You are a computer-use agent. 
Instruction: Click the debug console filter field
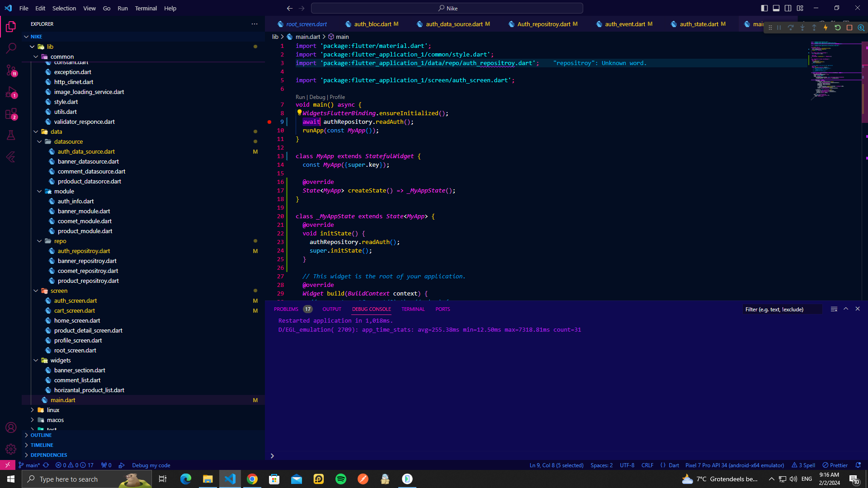click(782, 309)
